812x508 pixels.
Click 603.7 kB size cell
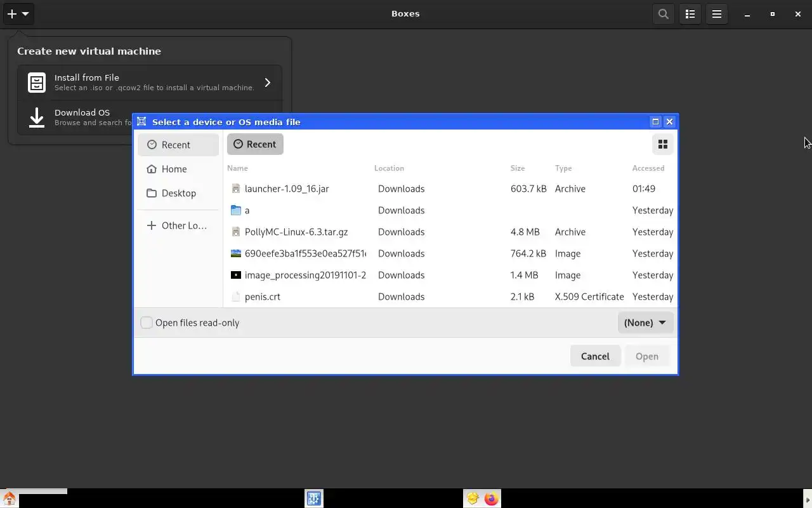[x=528, y=189]
